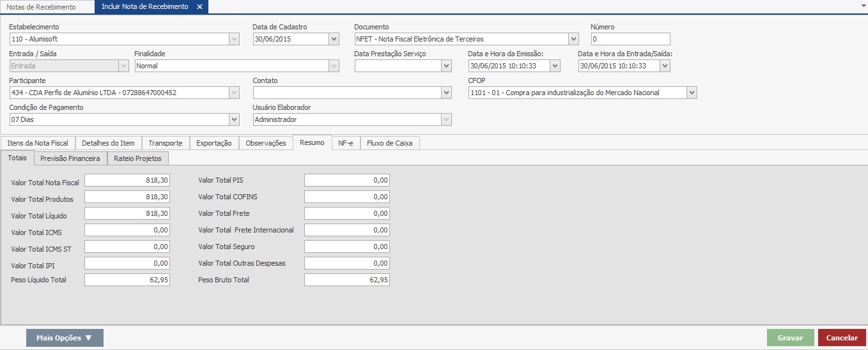Open the Data de Cadastro date picker
The width and height of the screenshot is (868, 350).
(x=334, y=39)
